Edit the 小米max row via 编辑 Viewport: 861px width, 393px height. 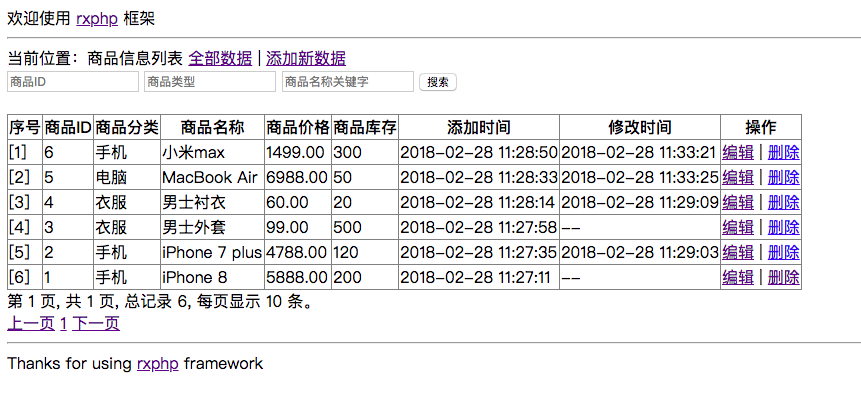737,152
